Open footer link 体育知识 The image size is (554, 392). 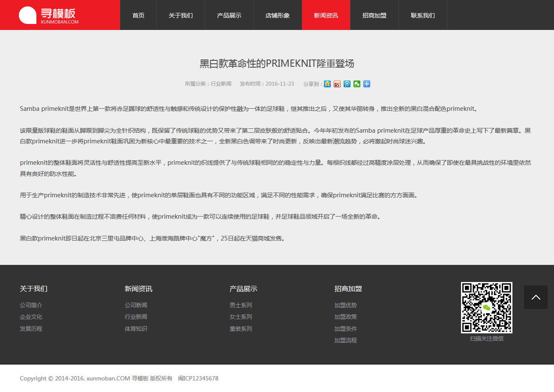point(136,329)
